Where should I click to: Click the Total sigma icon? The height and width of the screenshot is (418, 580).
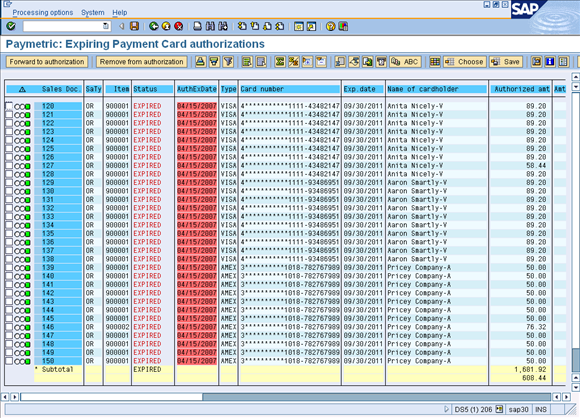click(280, 62)
